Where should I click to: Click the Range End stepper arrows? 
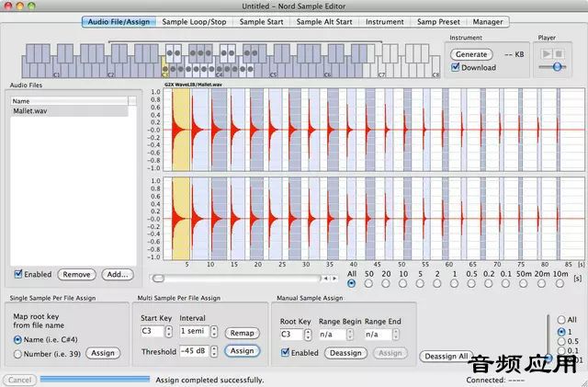396,335
